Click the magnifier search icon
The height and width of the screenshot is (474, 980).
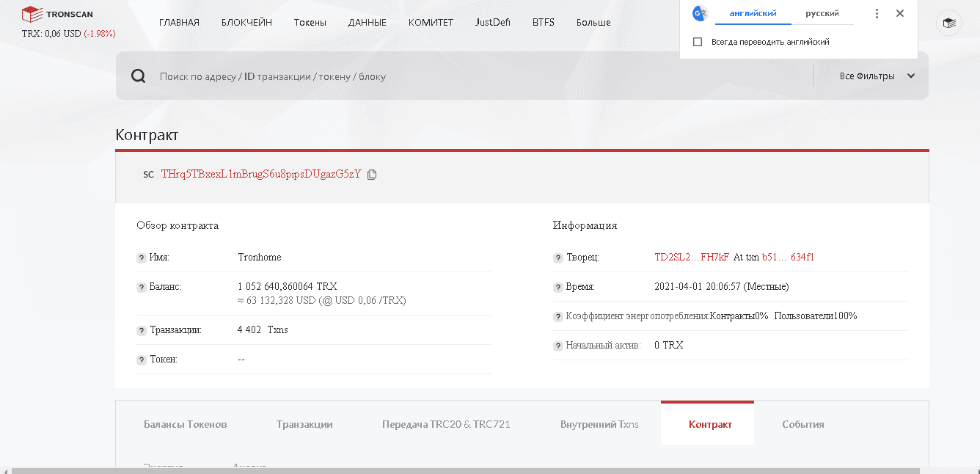pyautogui.click(x=139, y=76)
